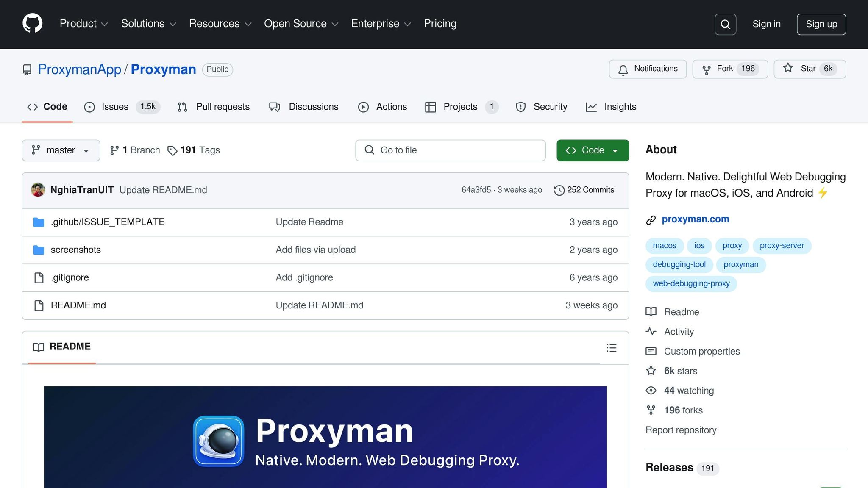Open the Insights tab
This screenshot has width=868, height=488.
click(x=611, y=107)
